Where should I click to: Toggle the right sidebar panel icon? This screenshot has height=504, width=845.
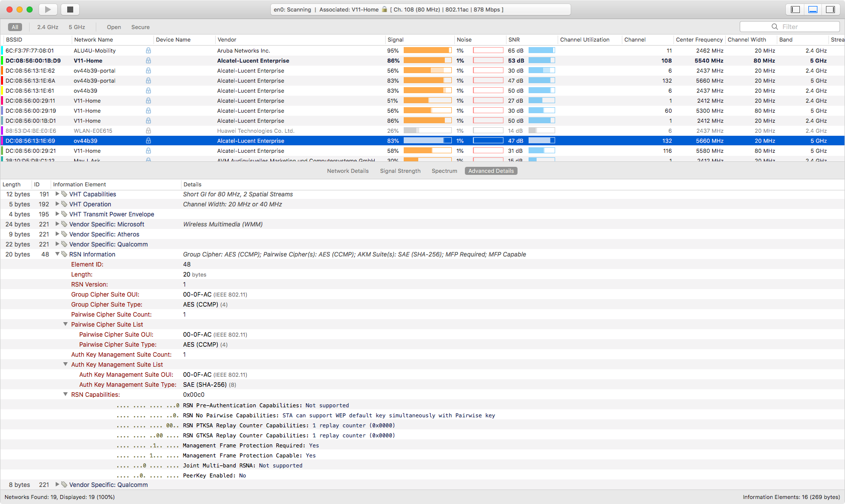830,10
